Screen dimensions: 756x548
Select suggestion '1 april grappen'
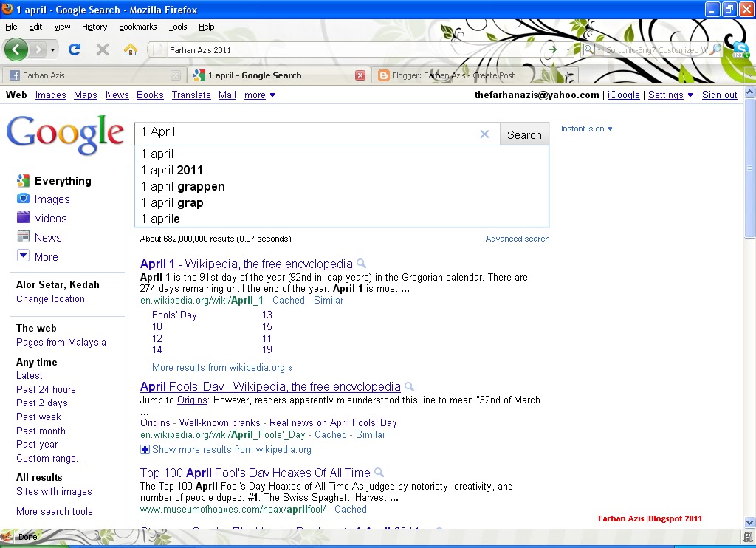[341, 187]
